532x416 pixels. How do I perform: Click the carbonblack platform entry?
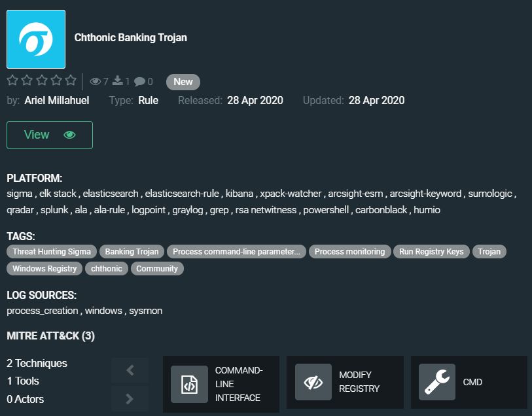381,210
